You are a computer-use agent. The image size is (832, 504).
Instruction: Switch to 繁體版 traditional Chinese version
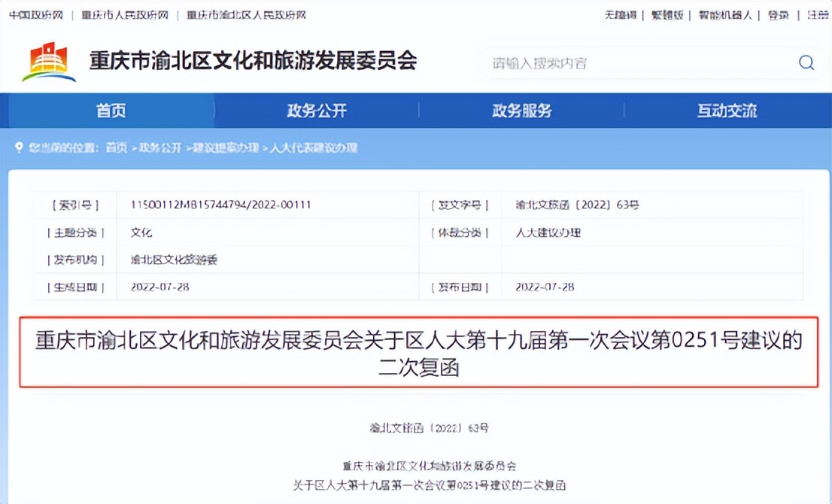point(667,15)
